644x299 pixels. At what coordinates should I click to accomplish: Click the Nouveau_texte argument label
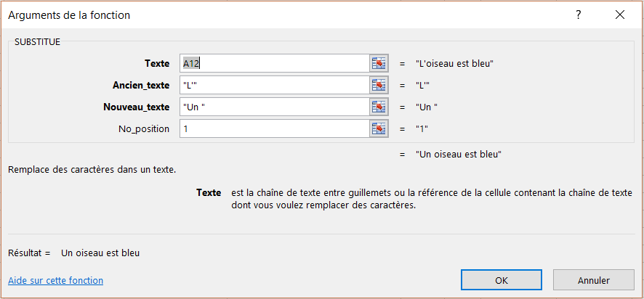(137, 107)
